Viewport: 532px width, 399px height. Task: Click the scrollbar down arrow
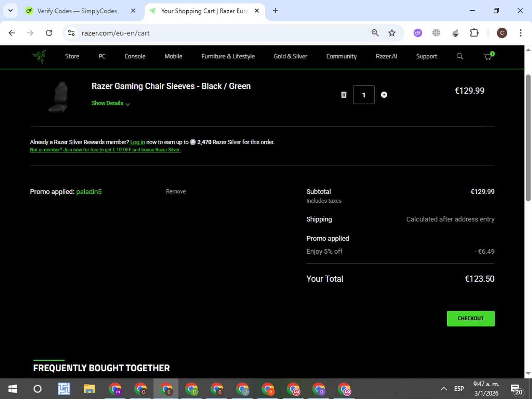(528, 373)
